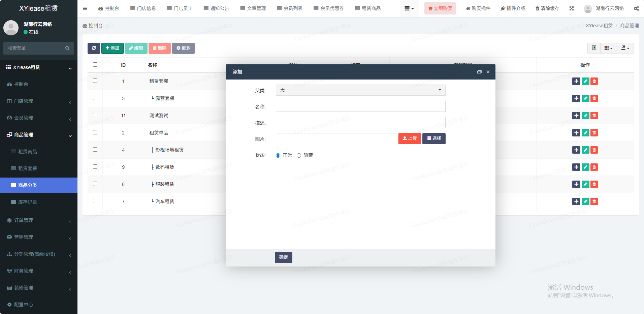Click the search icon in sidebar search box
The image size is (644, 314).
(67, 48)
